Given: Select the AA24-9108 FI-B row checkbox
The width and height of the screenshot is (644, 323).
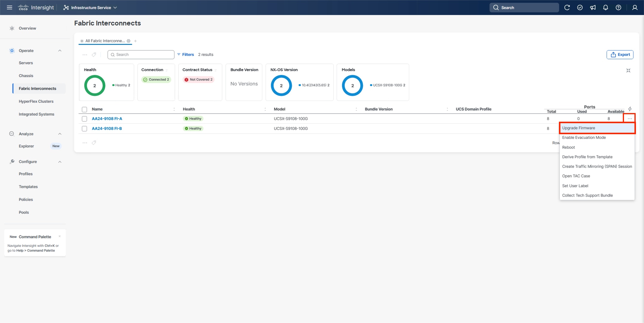Looking at the screenshot, I should (x=84, y=129).
